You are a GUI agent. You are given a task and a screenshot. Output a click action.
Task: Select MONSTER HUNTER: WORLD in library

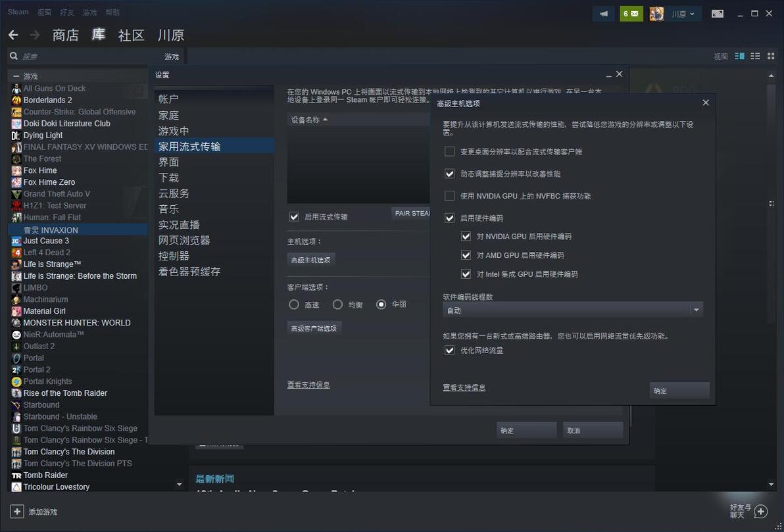pyautogui.click(x=76, y=322)
